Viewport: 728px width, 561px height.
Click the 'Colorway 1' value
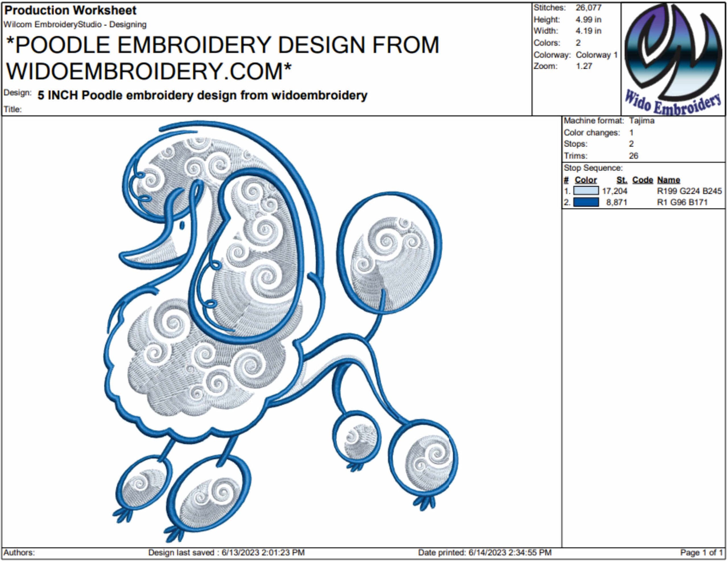597,55
